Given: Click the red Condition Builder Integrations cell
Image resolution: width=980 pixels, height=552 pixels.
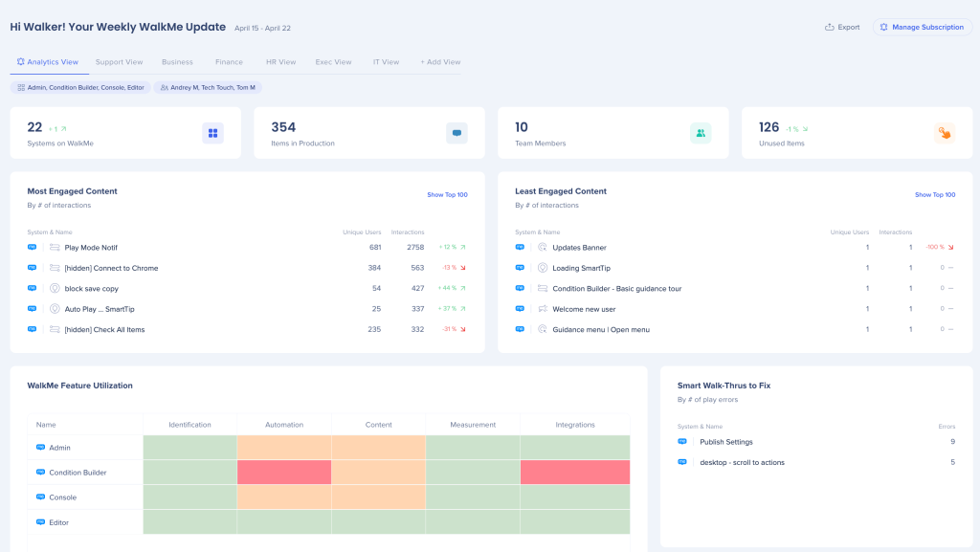Looking at the screenshot, I should point(574,473).
